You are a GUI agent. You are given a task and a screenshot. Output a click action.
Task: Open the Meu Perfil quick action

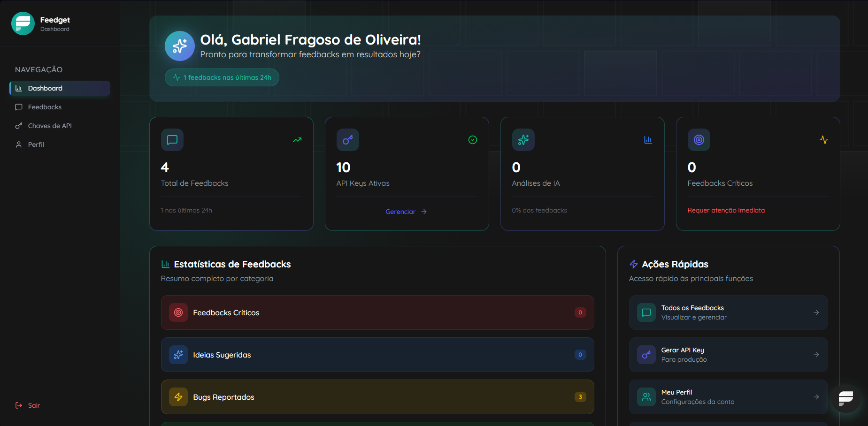(729, 397)
